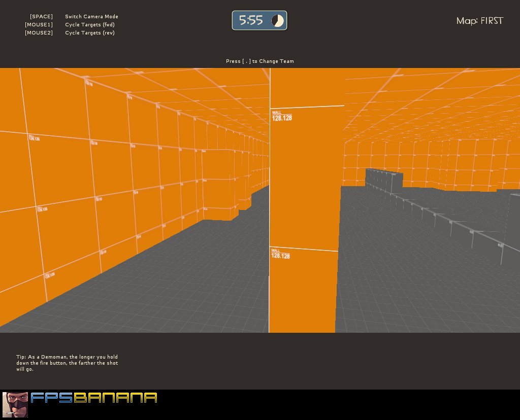
Task: Click the Spy character portrait icon
Action: coord(15,404)
